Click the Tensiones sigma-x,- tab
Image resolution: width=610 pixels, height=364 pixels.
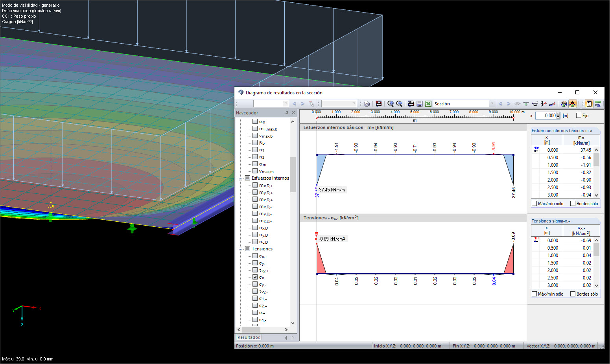551,221
